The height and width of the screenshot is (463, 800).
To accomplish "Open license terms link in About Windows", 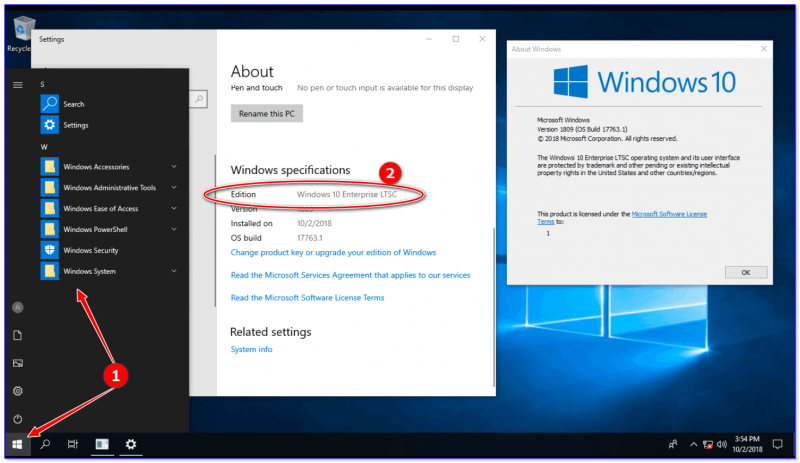I will point(669,214).
